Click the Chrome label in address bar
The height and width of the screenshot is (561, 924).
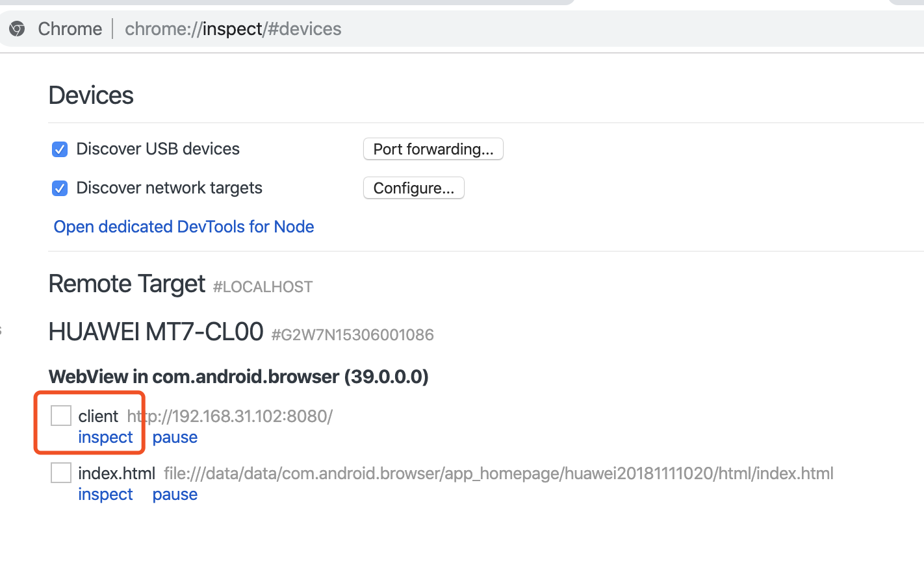point(70,29)
